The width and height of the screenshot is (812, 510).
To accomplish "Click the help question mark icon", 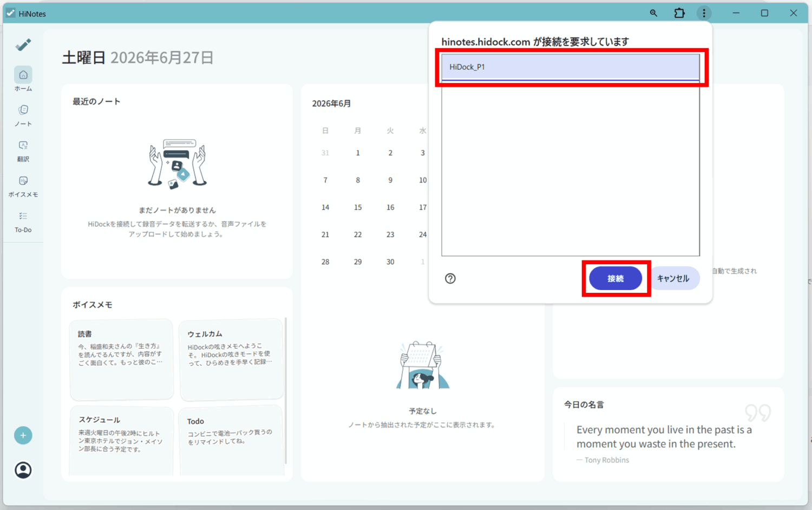I will [450, 278].
